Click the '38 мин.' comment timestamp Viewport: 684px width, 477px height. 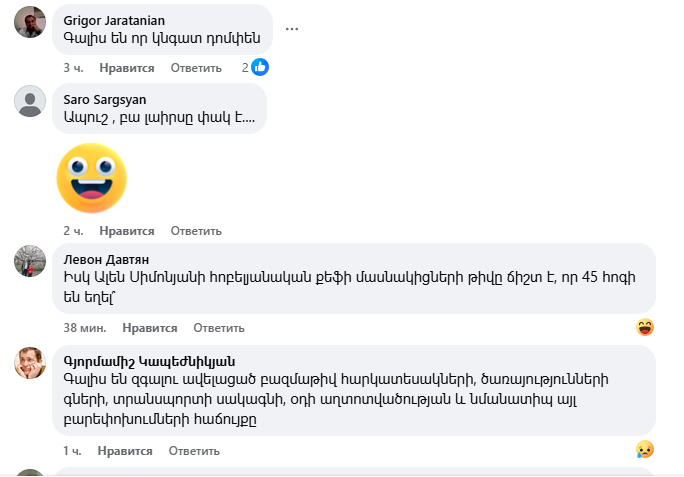click(x=85, y=328)
